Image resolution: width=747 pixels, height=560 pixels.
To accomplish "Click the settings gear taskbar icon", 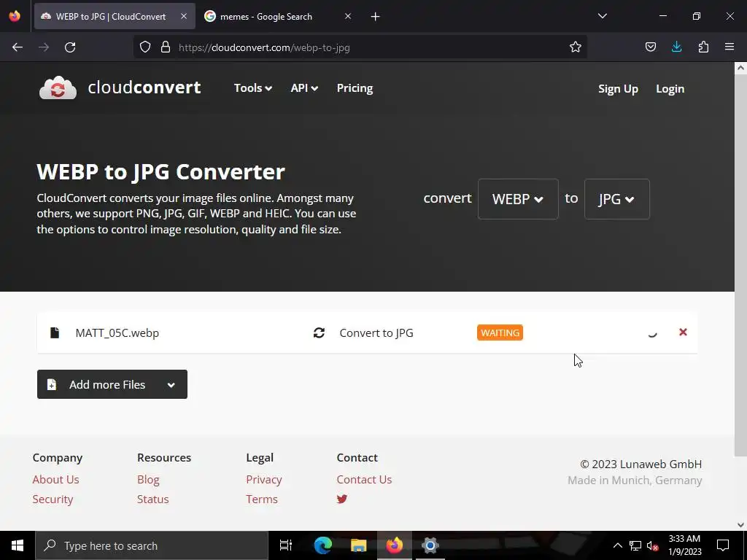I will point(430,545).
